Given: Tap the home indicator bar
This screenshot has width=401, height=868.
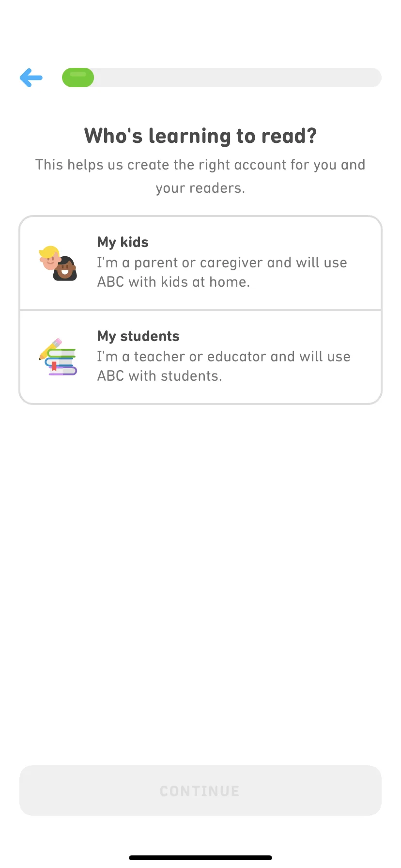Looking at the screenshot, I should click(x=200, y=858).
